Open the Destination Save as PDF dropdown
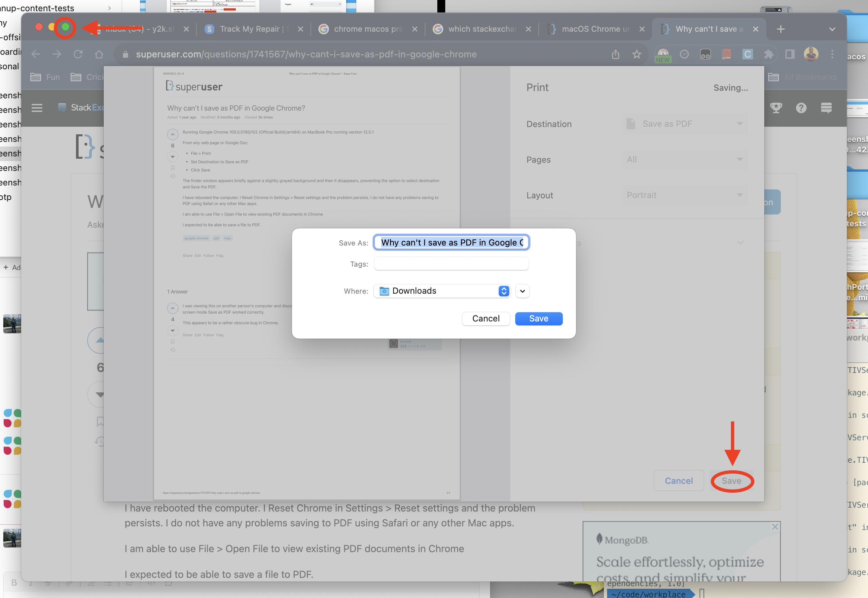868x598 pixels. coord(685,124)
